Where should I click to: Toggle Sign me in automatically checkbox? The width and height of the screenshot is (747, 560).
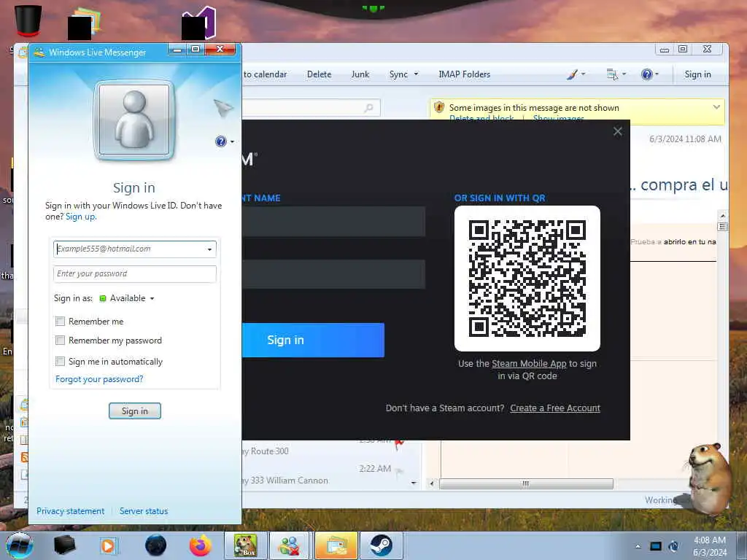click(x=60, y=362)
